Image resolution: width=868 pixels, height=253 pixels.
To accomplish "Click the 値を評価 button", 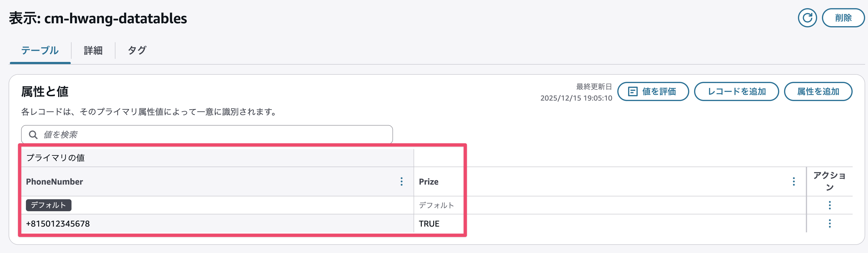I will coord(653,91).
